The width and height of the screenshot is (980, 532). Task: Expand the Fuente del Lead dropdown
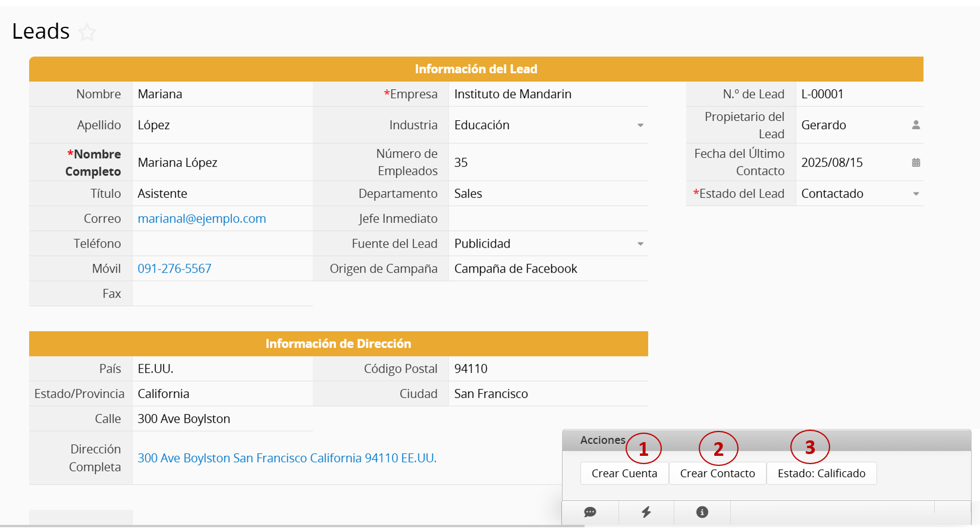pyautogui.click(x=640, y=244)
